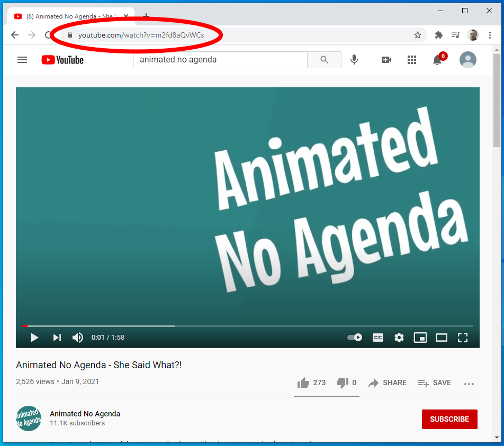Click the YouTube search magnifier button

tap(325, 60)
